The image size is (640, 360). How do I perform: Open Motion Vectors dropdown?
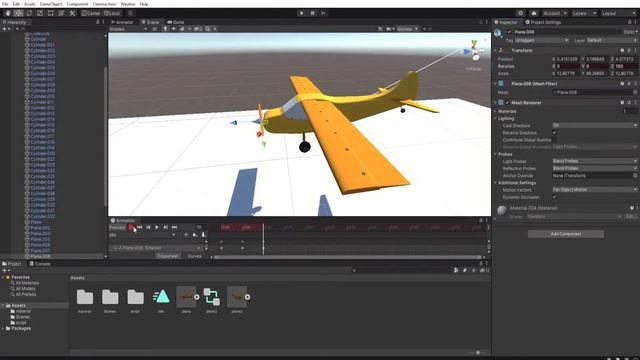(594, 190)
